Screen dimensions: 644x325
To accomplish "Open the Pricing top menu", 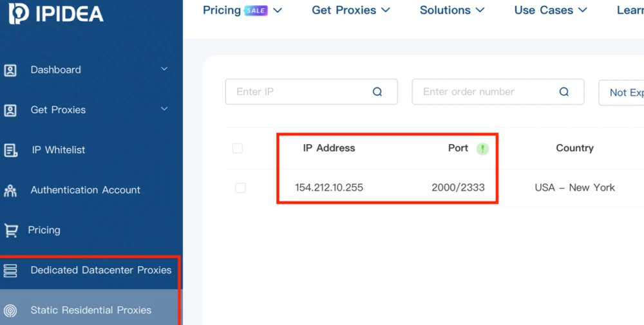I will [241, 10].
